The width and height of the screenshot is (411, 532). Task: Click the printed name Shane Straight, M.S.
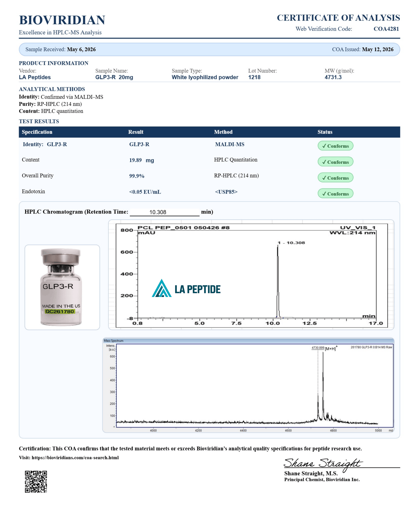click(311, 473)
